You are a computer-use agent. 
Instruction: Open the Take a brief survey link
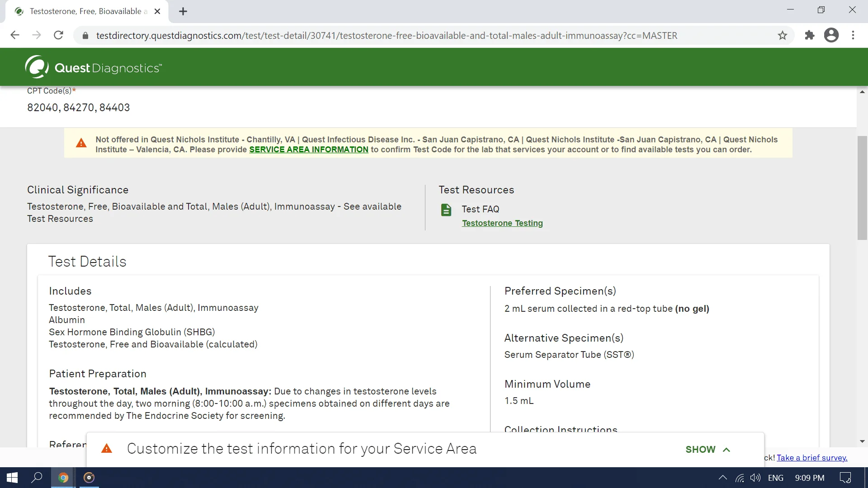pyautogui.click(x=812, y=458)
